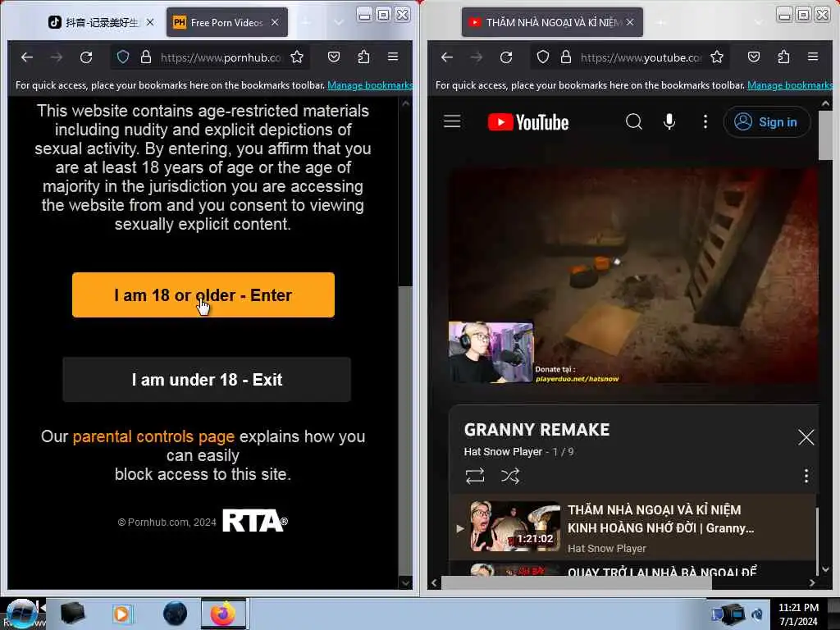Click I am under 18 - Exit
Image resolution: width=840 pixels, height=630 pixels.
click(x=207, y=379)
